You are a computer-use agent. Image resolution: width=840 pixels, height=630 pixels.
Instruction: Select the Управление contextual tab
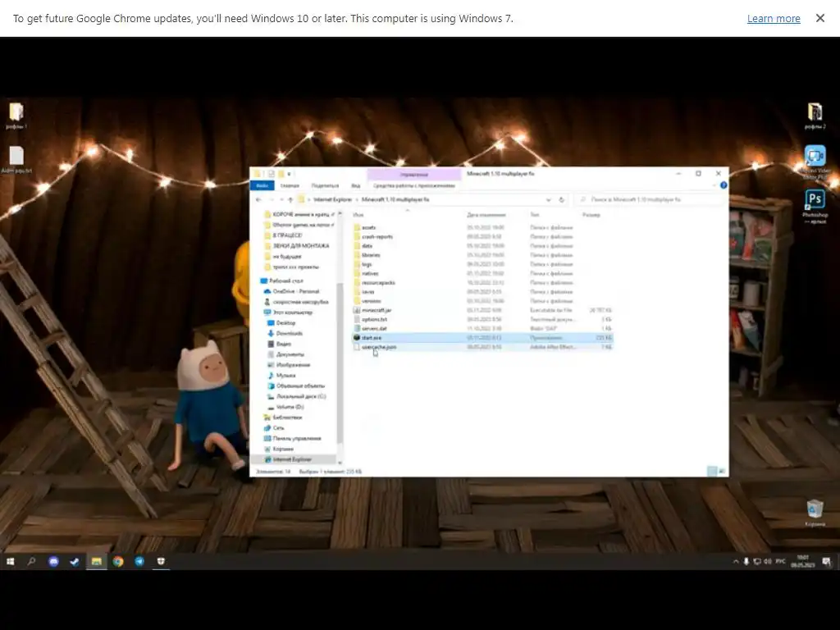point(414,174)
